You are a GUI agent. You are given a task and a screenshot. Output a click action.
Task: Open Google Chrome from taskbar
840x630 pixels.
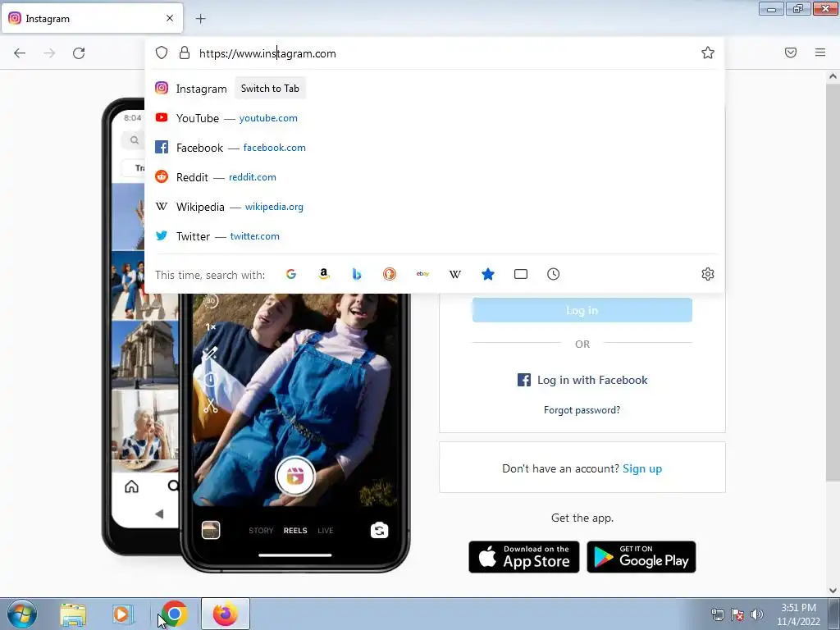pos(174,614)
